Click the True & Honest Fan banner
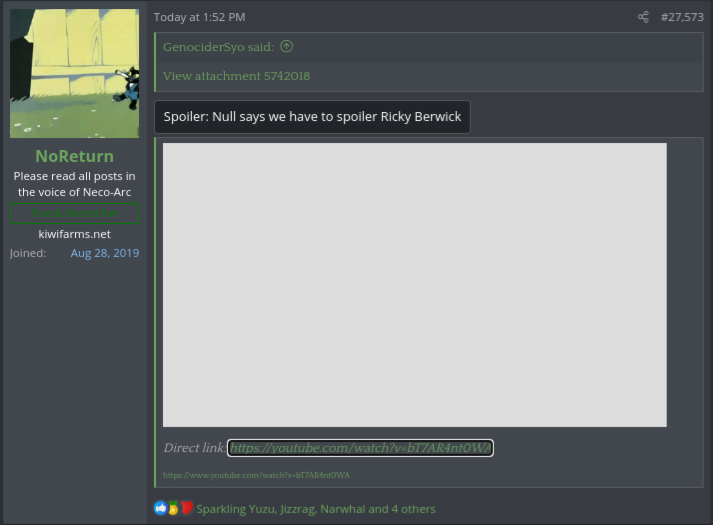The image size is (713, 525). click(75, 213)
